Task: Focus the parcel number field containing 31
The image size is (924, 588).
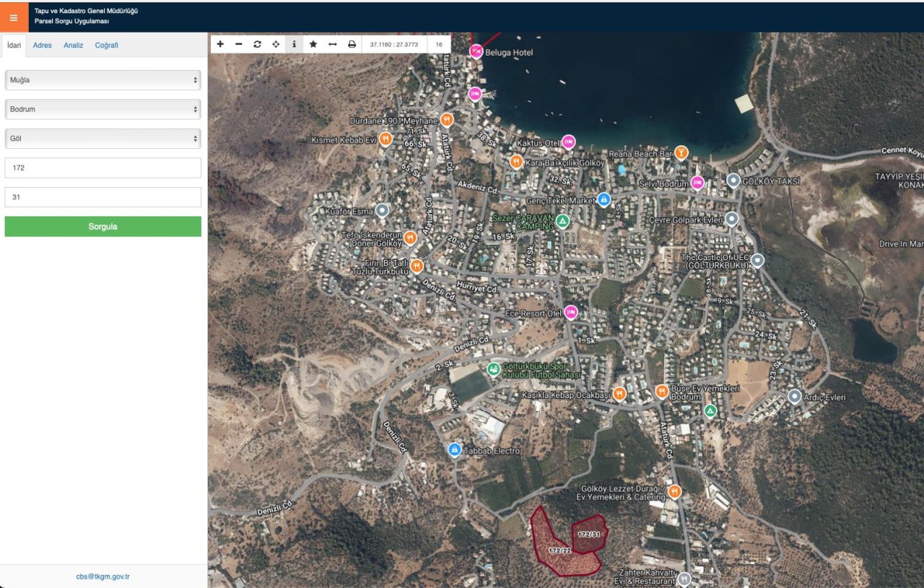Action: coord(103,196)
